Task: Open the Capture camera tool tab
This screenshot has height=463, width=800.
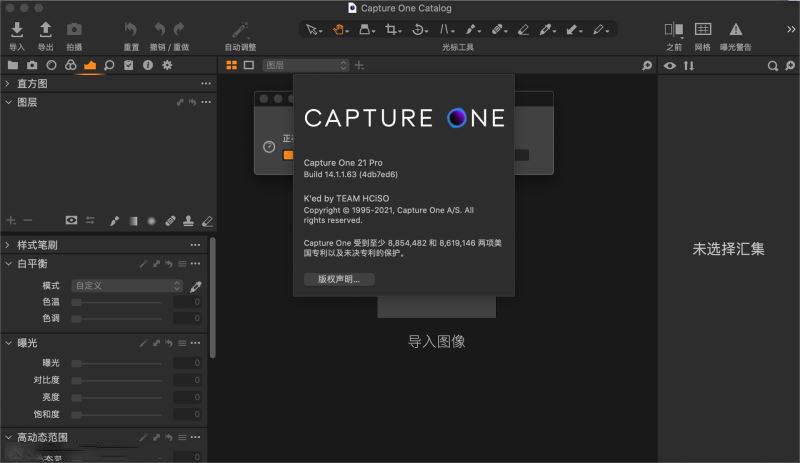Action: (32, 65)
